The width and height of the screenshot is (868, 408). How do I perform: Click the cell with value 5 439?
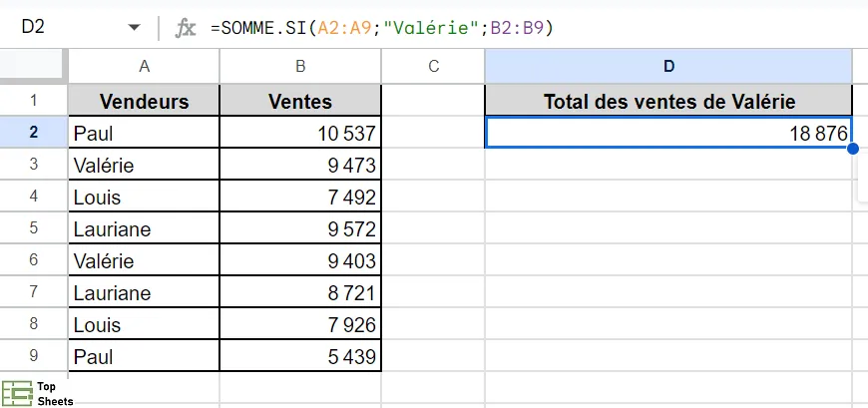click(300, 356)
